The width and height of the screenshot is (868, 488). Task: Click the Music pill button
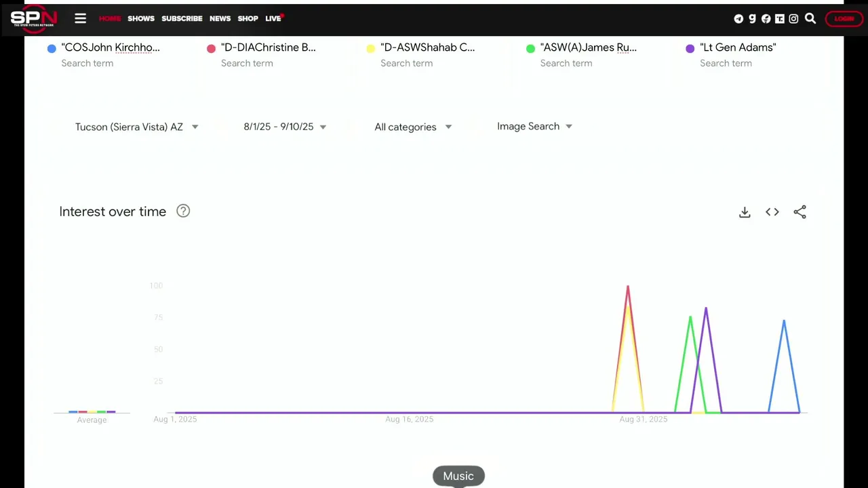458,476
